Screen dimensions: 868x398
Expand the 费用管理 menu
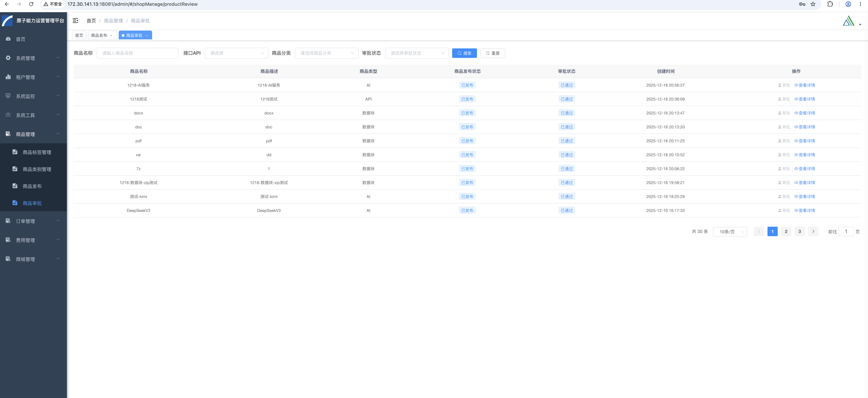point(33,240)
